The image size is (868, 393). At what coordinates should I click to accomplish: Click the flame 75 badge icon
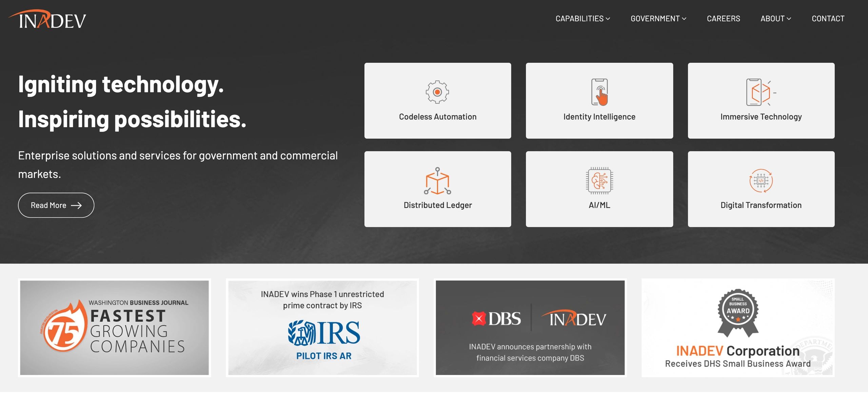[x=64, y=326]
